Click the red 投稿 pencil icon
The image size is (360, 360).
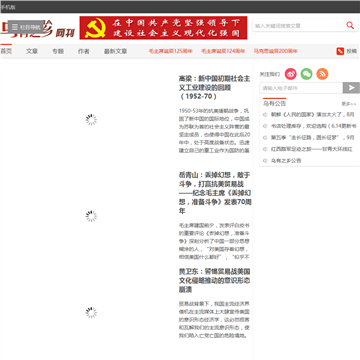click(x=340, y=51)
